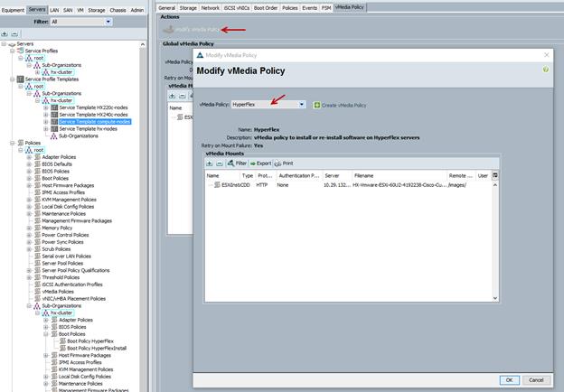Click the Modify vMedia Policy action
This screenshot has width=564, height=392.
[x=192, y=30]
